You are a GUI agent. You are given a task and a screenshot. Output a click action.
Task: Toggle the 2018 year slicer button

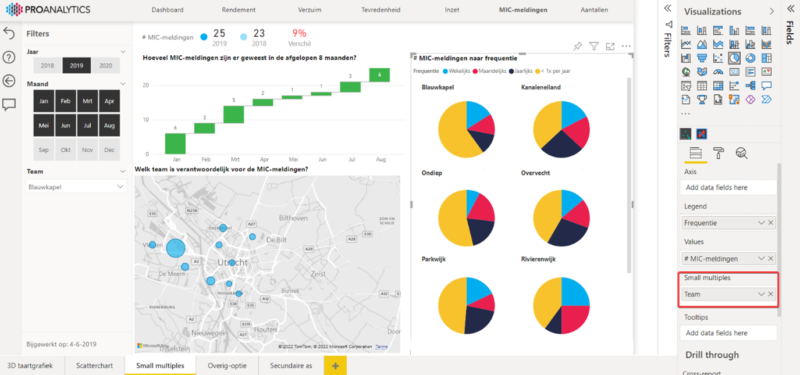click(47, 65)
